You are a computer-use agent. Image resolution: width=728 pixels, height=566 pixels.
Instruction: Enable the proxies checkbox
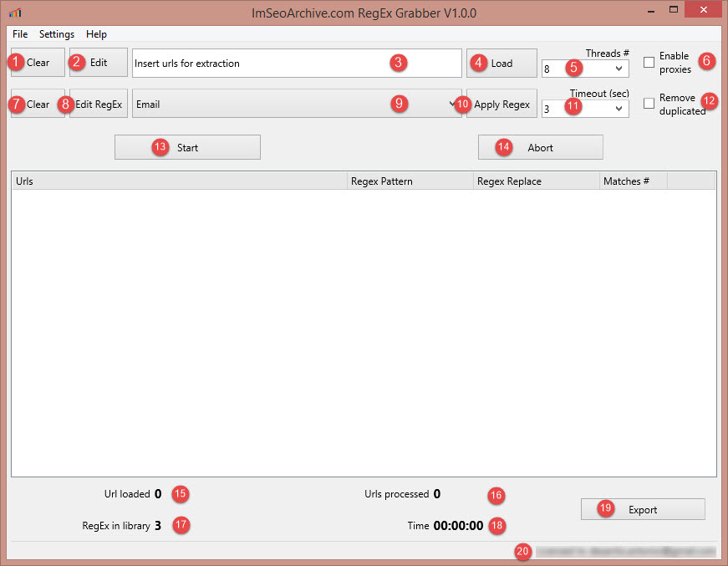point(649,62)
